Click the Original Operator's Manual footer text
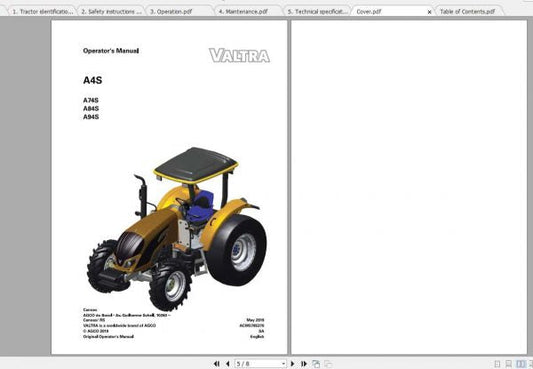Image resolution: width=533 pixels, height=369 pixels. (108, 337)
